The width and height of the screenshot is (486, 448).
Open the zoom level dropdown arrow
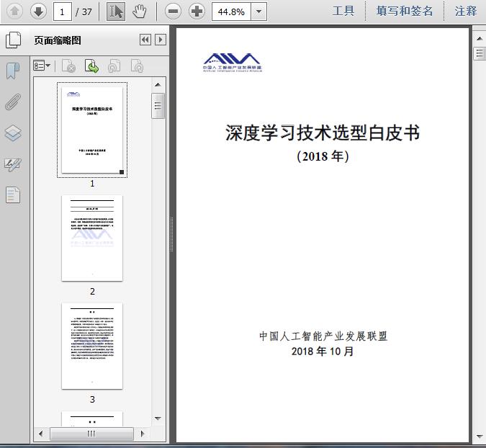[x=258, y=12]
